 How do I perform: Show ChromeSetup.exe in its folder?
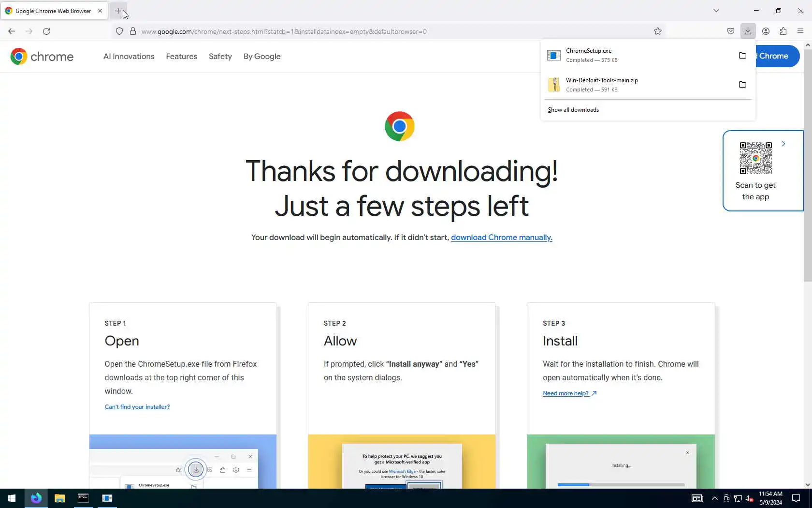[742, 56]
